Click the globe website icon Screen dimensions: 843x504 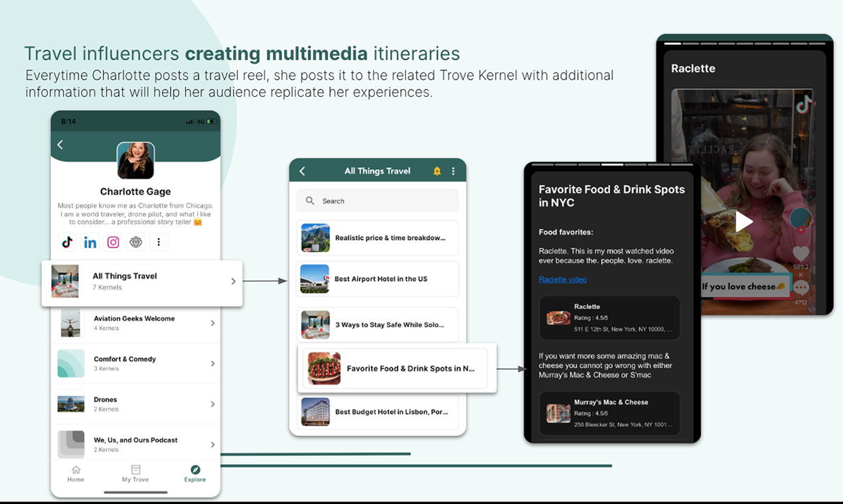point(136,242)
